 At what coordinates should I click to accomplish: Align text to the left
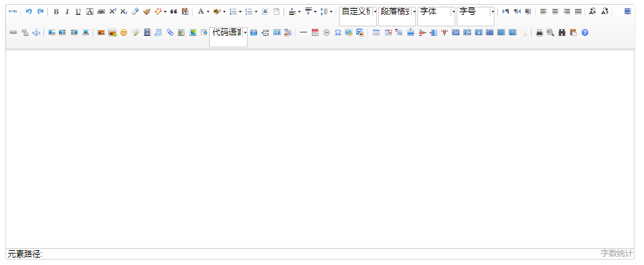(x=543, y=11)
